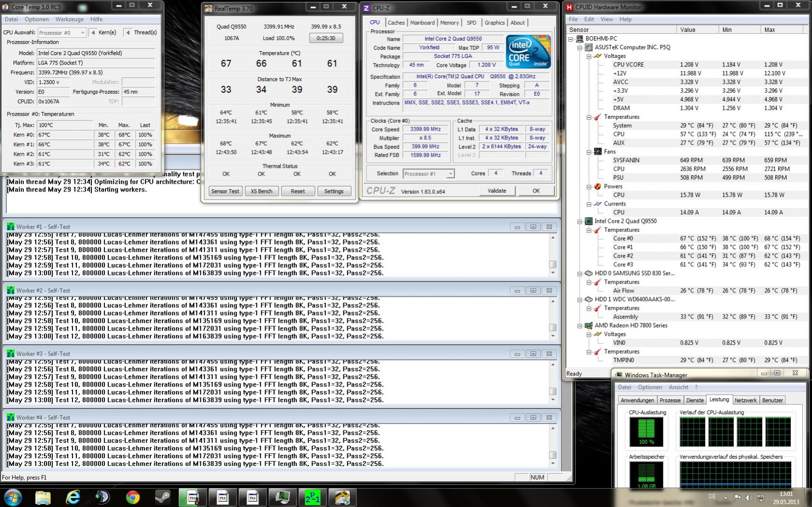The width and height of the screenshot is (812, 507).
Task: Click the Intel Core 2 logo in CPU-Z
Action: pyautogui.click(x=529, y=52)
